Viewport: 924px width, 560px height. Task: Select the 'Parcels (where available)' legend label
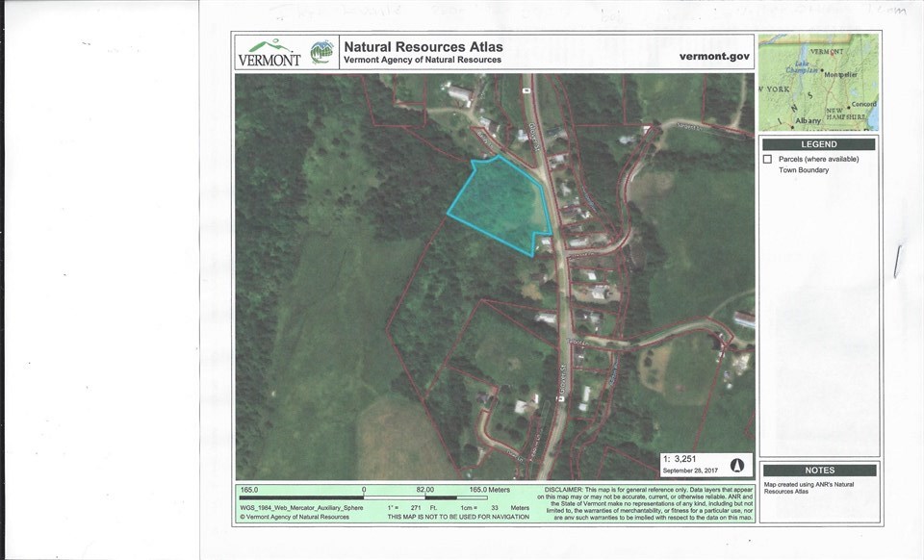click(818, 159)
